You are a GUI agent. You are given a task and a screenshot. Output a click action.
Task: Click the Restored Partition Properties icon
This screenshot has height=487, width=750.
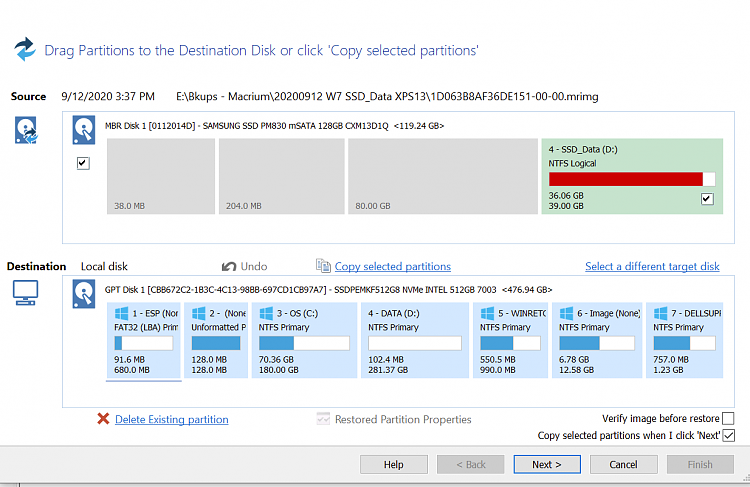click(323, 419)
